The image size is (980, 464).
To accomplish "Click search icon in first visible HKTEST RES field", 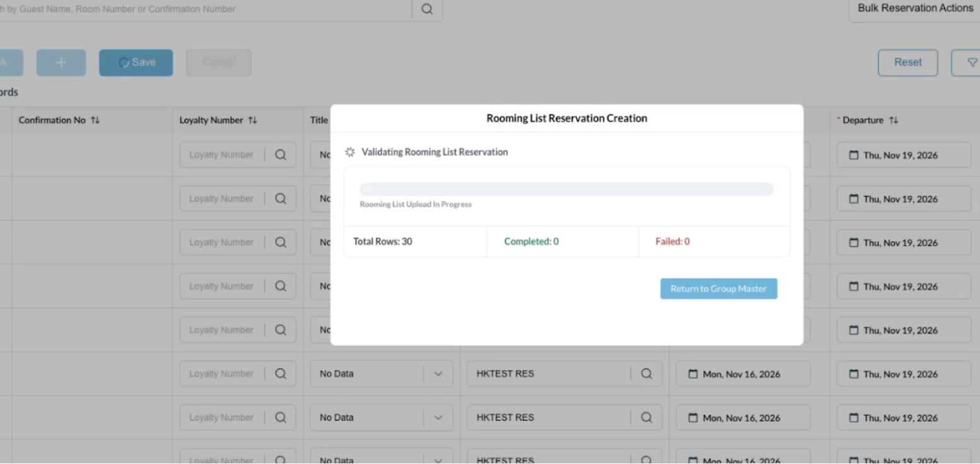I will (646, 374).
